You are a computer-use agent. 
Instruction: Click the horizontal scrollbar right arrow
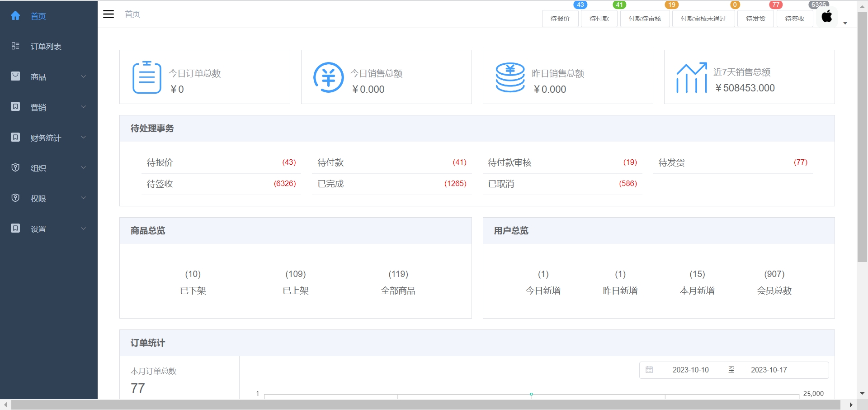851,405
